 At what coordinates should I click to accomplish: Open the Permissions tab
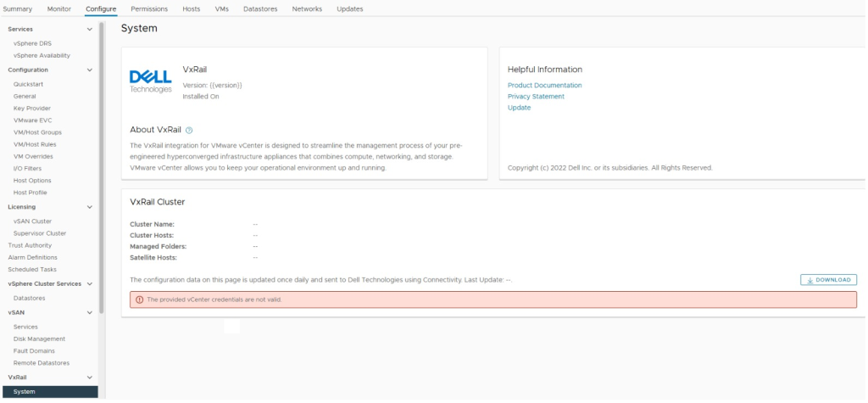click(x=149, y=9)
